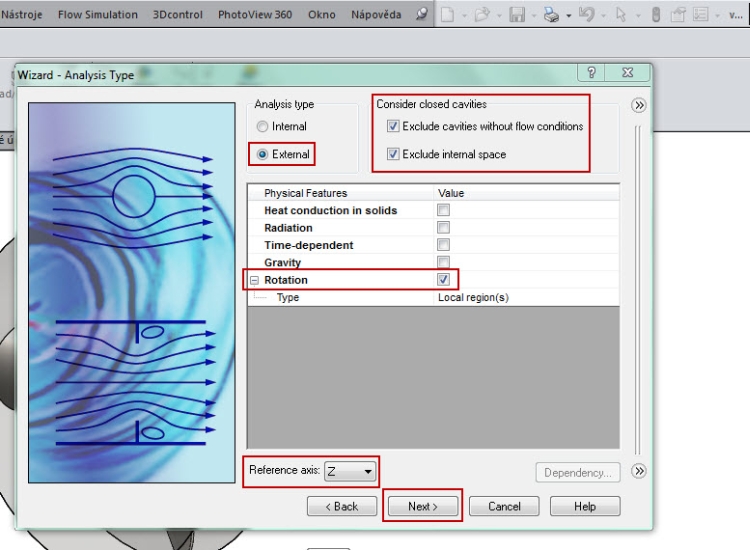Click the File Properties icon
Screen dimensions: 750x550
pyautogui.click(x=678, y=15)
